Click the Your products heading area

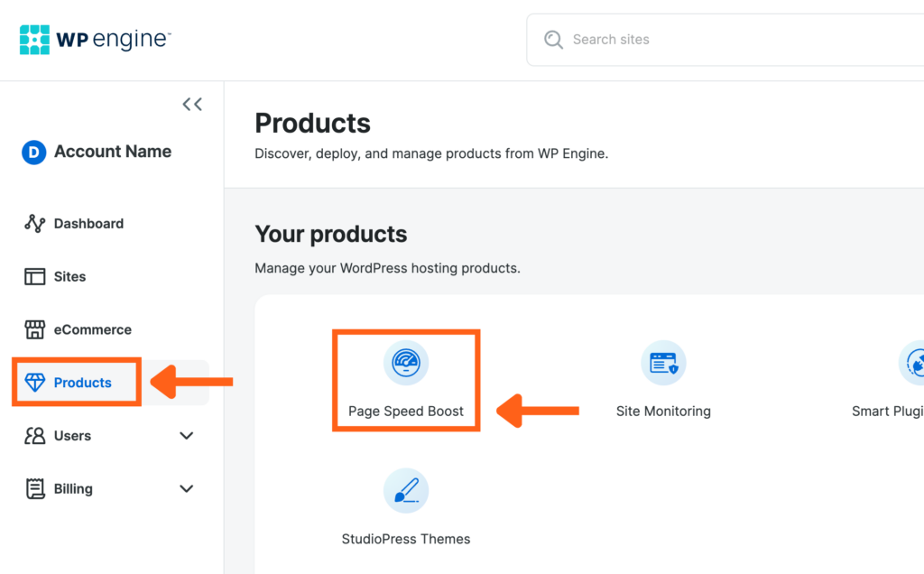[x=331, y=233]
